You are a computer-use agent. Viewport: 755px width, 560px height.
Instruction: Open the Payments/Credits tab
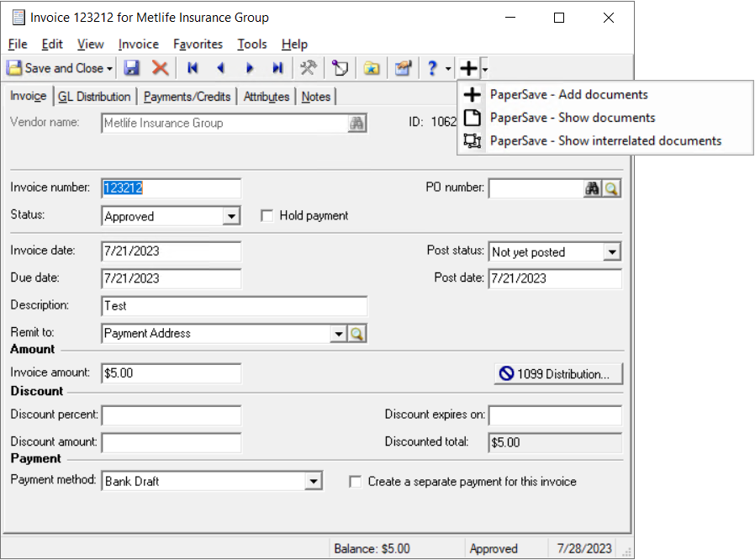tap(187, 97)
